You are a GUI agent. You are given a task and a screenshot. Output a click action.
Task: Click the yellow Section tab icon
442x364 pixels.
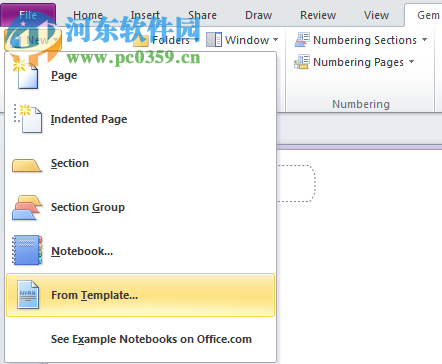coord(27,165)
